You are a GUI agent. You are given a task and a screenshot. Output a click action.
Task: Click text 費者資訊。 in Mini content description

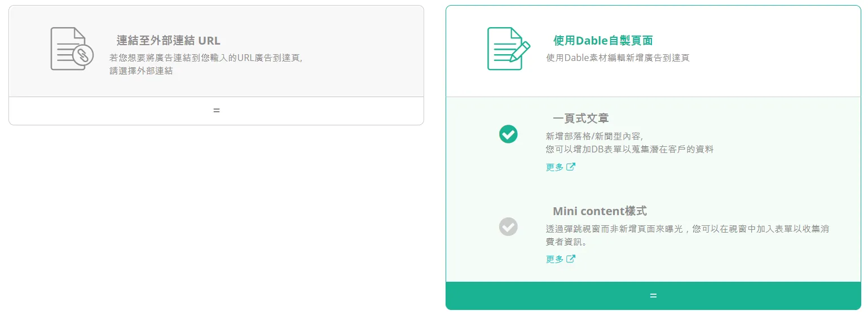[567, 242]
